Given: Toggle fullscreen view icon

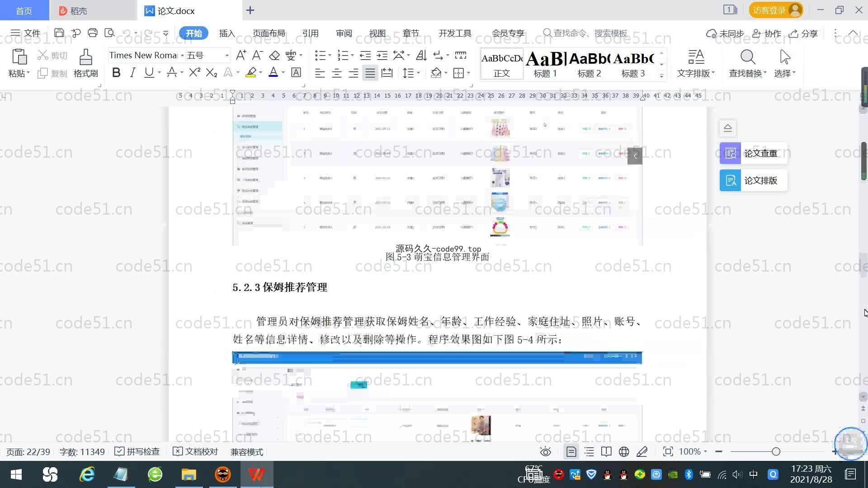Looking at the screenshot, I should 668,451.
